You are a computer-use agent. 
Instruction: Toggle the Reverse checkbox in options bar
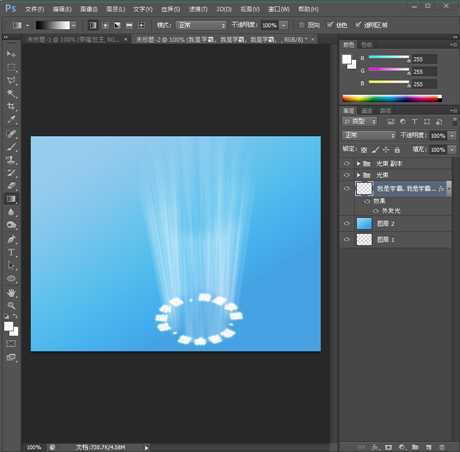pyautogui.click(x=302, y=25)
